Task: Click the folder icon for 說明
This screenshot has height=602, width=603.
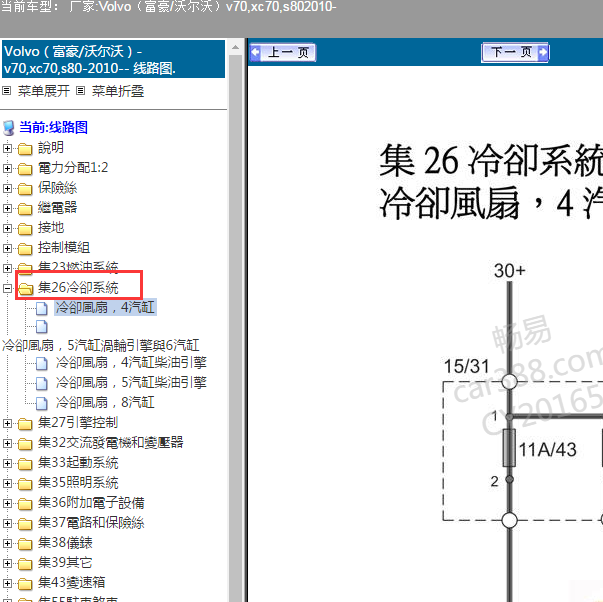Action: coord(25,148)
